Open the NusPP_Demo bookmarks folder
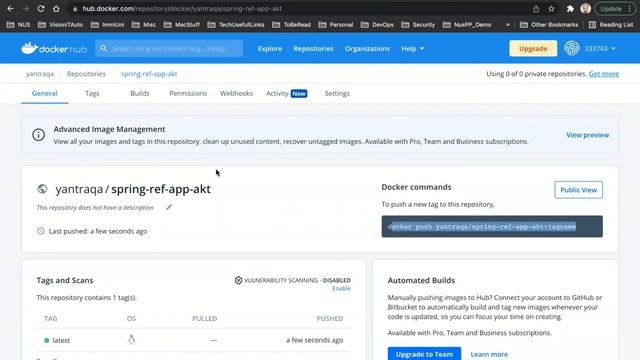Viewport: 640px width, 360px height. 467,24
